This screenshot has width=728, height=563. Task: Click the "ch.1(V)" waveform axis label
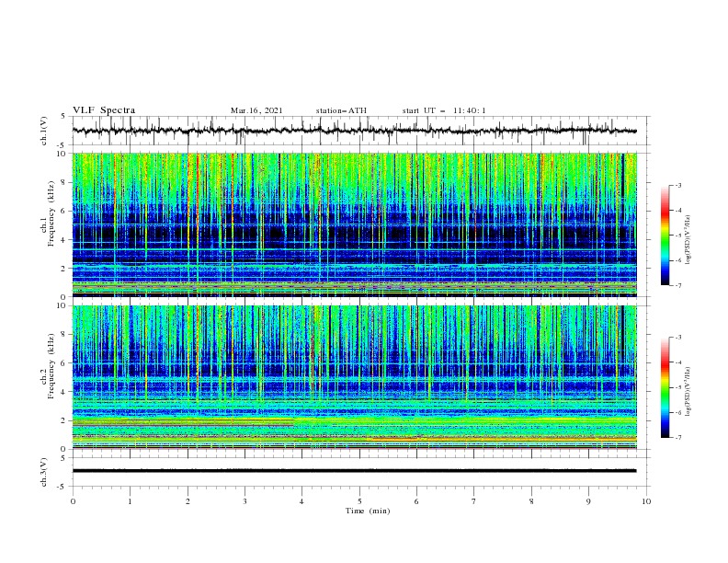[44, 131]
